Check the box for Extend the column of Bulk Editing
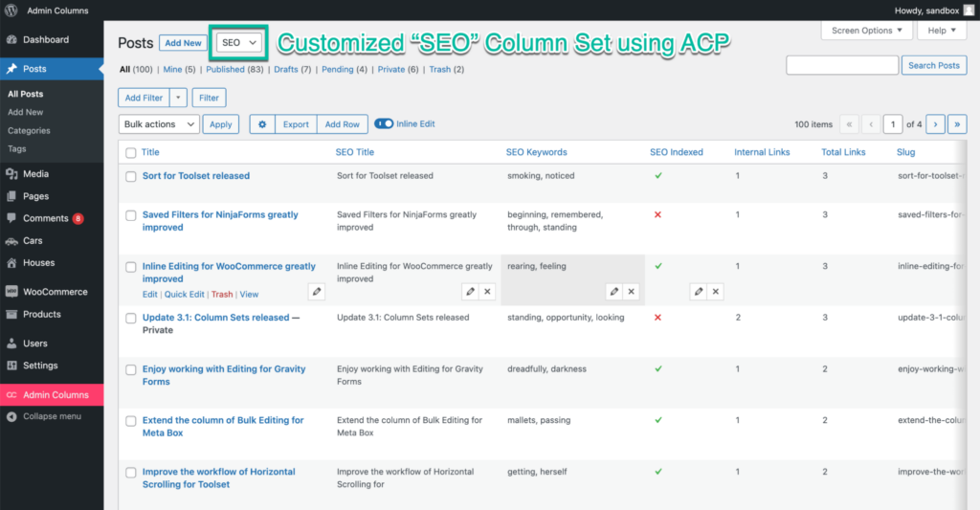Image resolution: width=980 pixels, height=510 pixels. (130, 421)
